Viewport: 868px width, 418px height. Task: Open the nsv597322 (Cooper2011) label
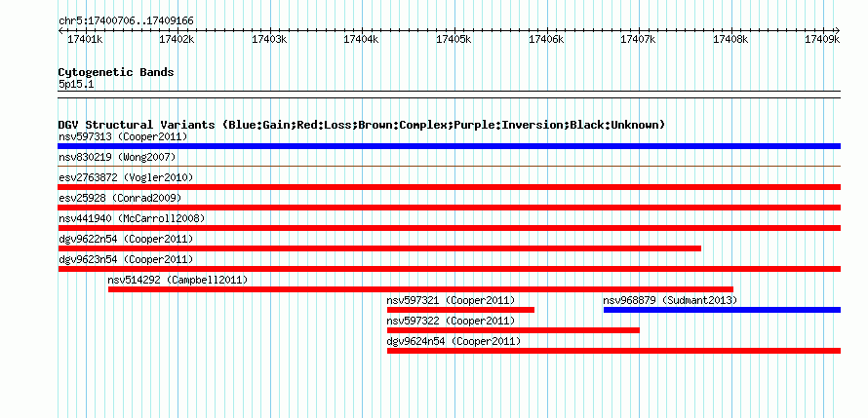point(452,321)
